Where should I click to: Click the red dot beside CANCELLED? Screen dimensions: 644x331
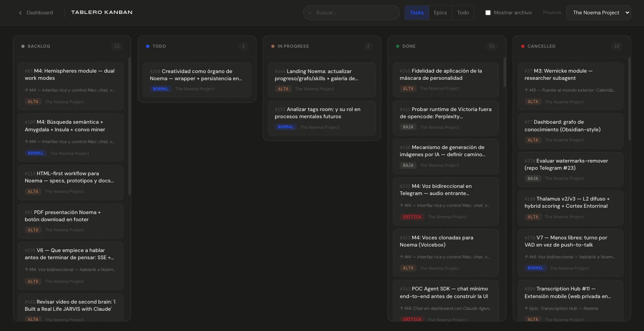pyautogui.click(x=523, y=46)
